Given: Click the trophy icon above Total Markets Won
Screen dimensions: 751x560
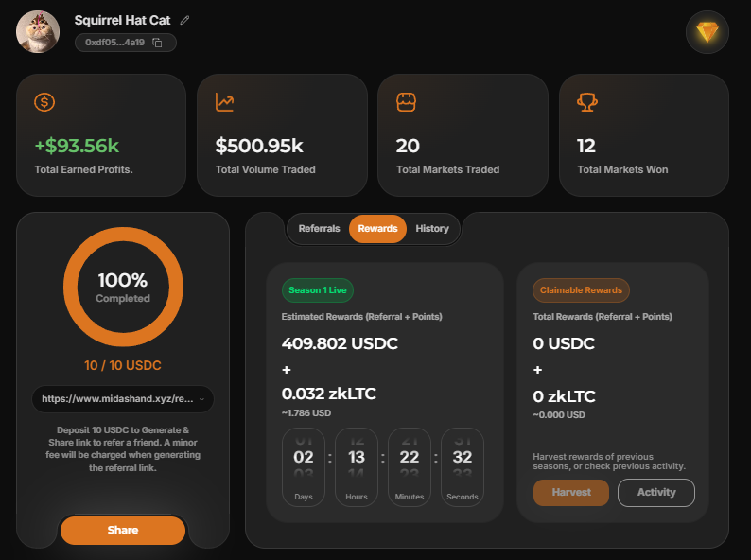Looking at the screenshot, I should click(587, 102).
